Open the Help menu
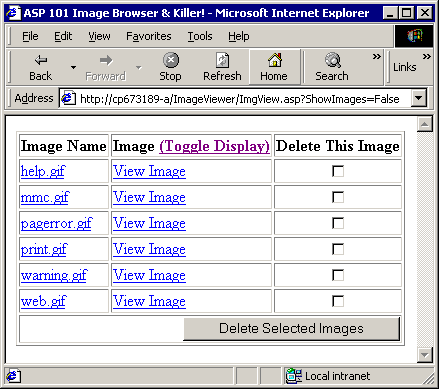The height and width of the screenshot is (389, 439). [239, 36]
